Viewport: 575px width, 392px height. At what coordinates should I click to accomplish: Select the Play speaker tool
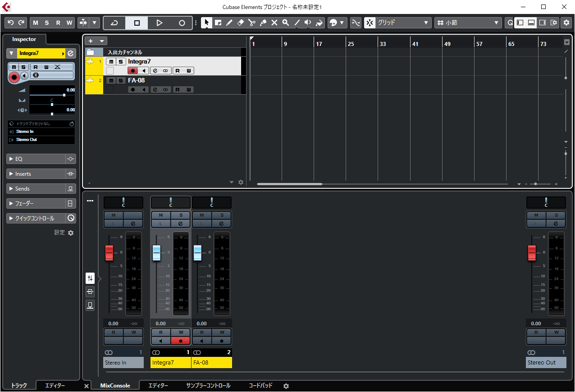tap(308, 23)
